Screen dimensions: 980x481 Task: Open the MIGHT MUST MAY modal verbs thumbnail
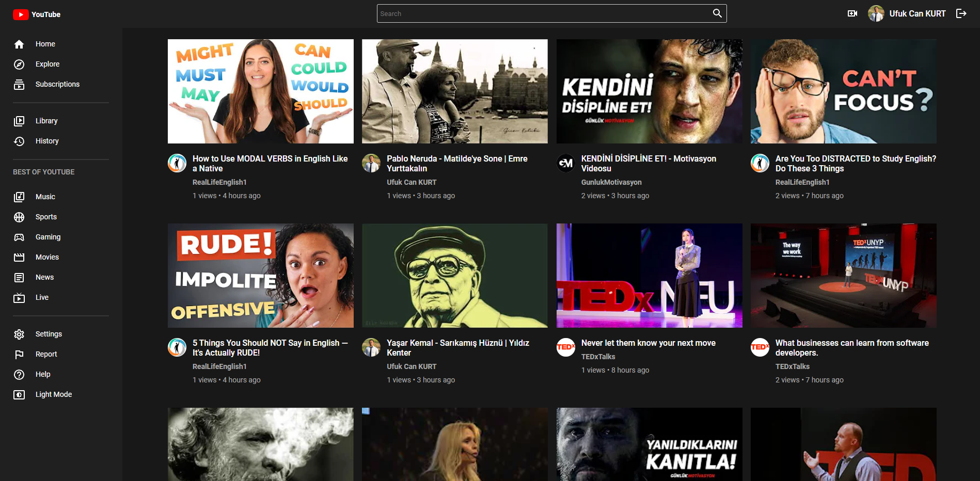pyautogui.click(x=261, y=91)
